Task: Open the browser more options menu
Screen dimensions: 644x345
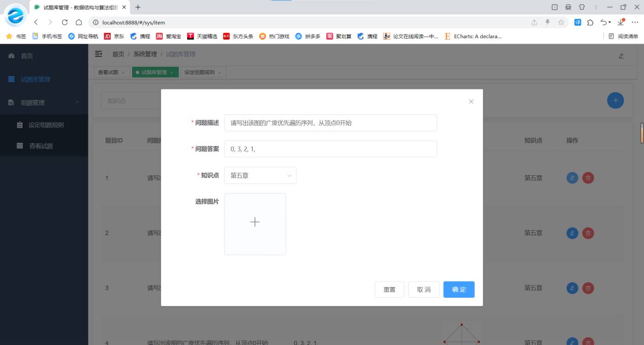Action: (x=635, y=22)
